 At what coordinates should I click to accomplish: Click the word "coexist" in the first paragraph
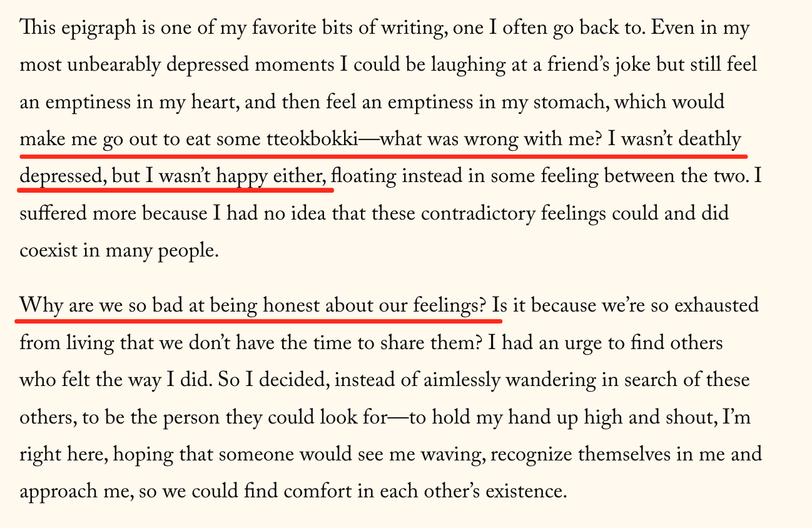click(46, 250)
